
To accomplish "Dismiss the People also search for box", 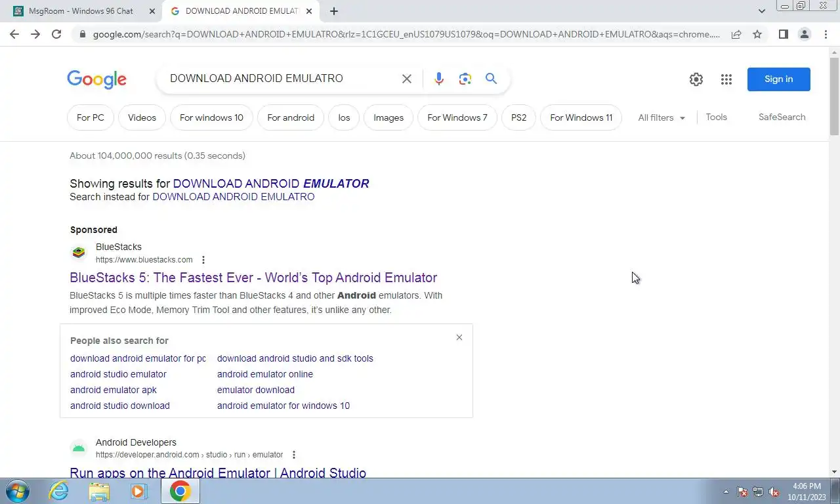I will click(x=459, y=337).
